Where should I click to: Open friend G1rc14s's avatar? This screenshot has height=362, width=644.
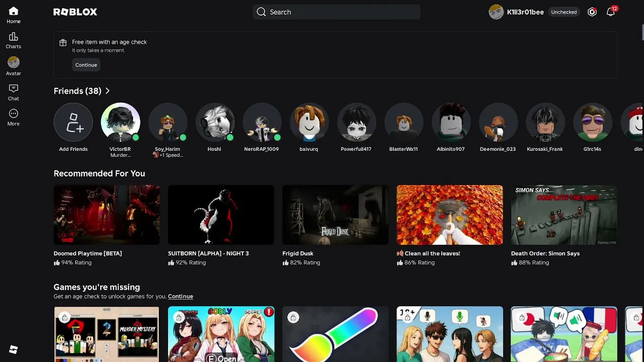pos(592,122)
